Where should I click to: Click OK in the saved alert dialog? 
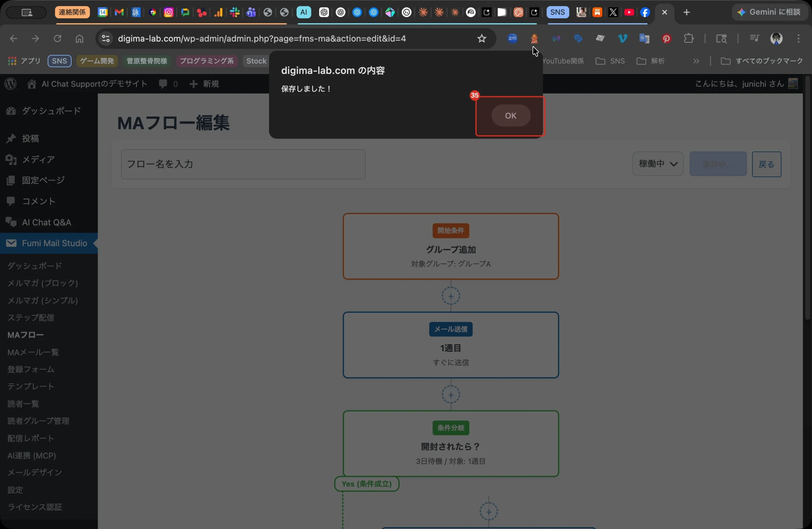pyautogui.click(x=510, y=116)
